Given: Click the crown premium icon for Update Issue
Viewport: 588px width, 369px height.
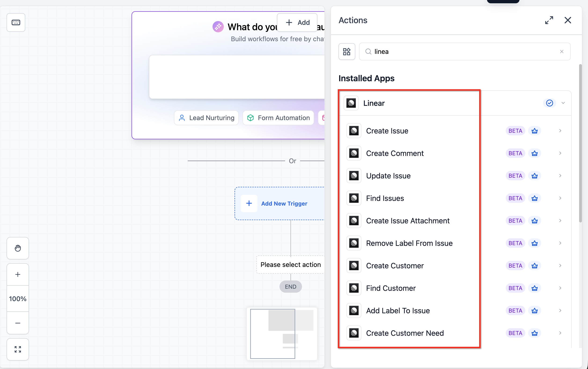Looking at the screenshot, I should pos(535,176).
